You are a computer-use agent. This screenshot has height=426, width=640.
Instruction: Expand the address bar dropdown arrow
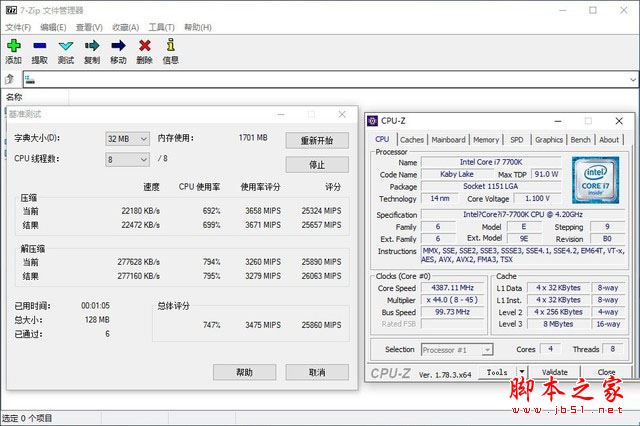click(633, 80)
